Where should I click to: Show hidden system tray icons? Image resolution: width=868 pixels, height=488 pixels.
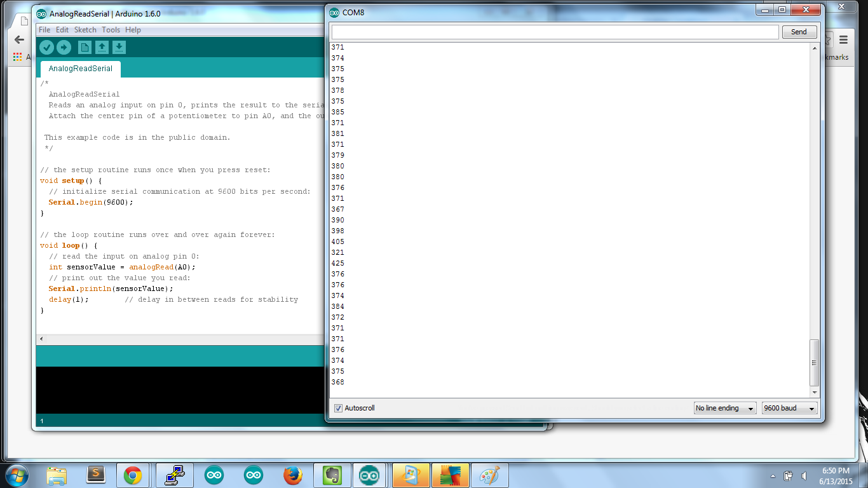(x=773, y=476)
